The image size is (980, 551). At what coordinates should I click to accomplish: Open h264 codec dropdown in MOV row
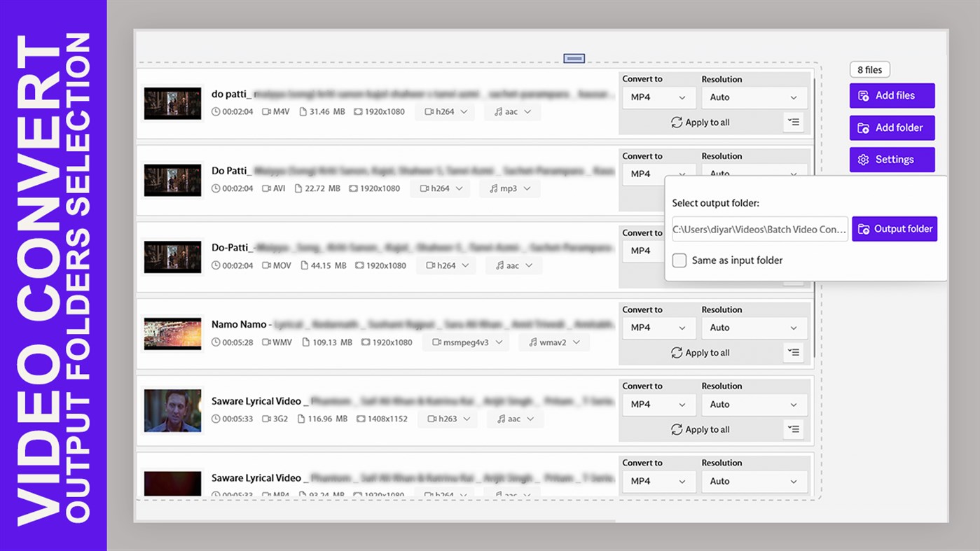click(446, 266)
